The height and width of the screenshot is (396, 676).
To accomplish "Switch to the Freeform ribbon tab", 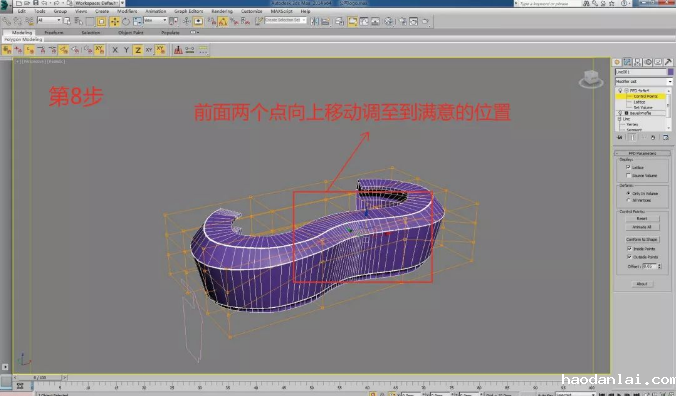I will point(54,32).
